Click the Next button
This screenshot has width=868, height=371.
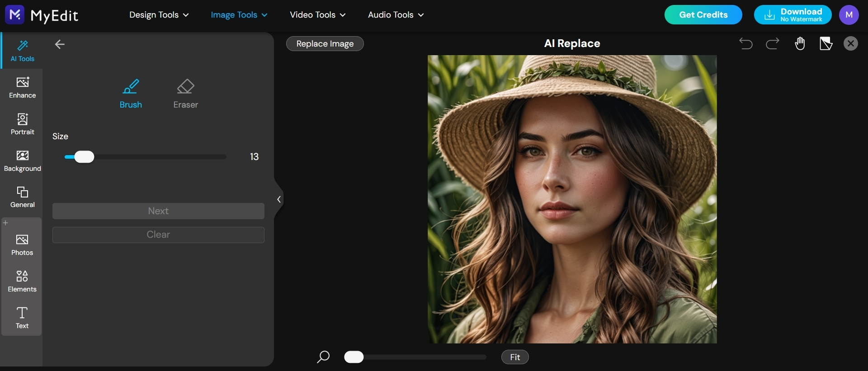click(x=158, y=211)
